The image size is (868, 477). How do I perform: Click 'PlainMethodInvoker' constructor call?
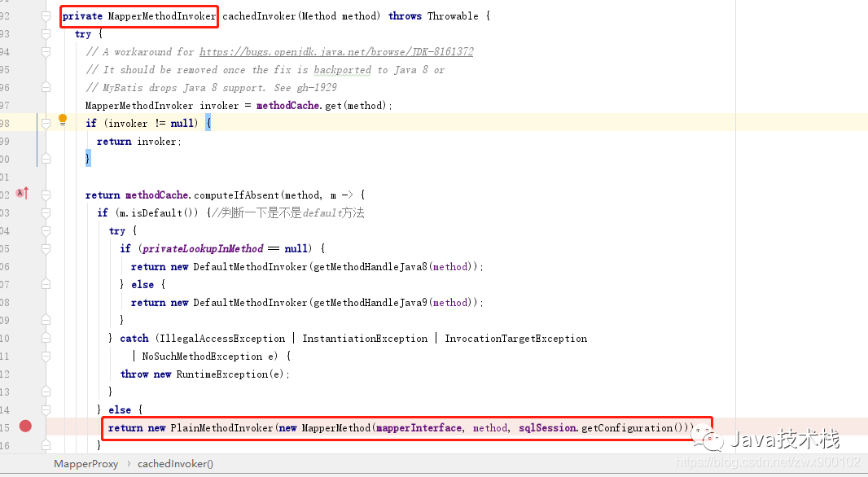coord(221,427)
